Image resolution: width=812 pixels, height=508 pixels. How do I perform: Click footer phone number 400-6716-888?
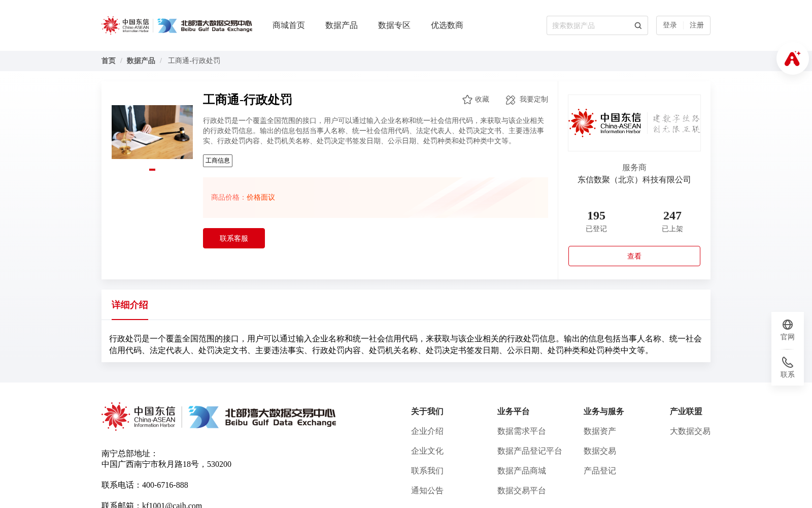[165, 485]
